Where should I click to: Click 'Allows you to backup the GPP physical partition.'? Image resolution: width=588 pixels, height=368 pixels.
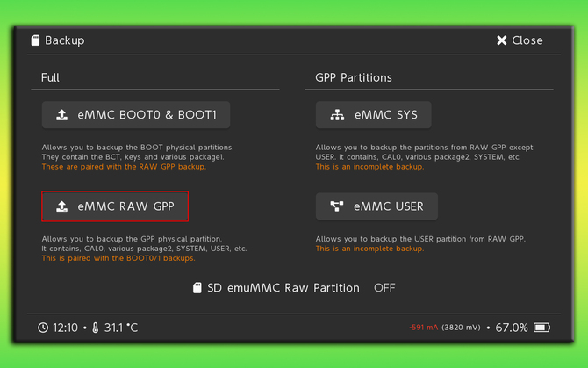tap(132, 239)
